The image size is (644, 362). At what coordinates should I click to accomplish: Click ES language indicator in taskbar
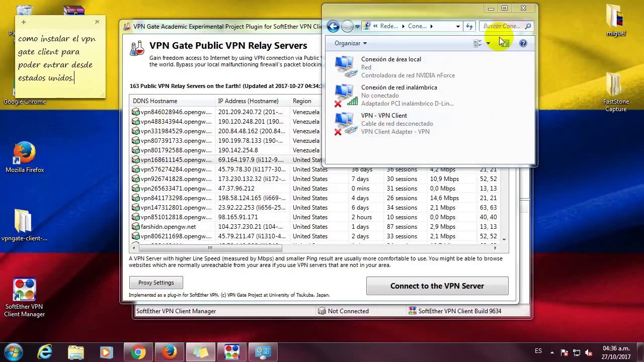[x=538, y=351]
